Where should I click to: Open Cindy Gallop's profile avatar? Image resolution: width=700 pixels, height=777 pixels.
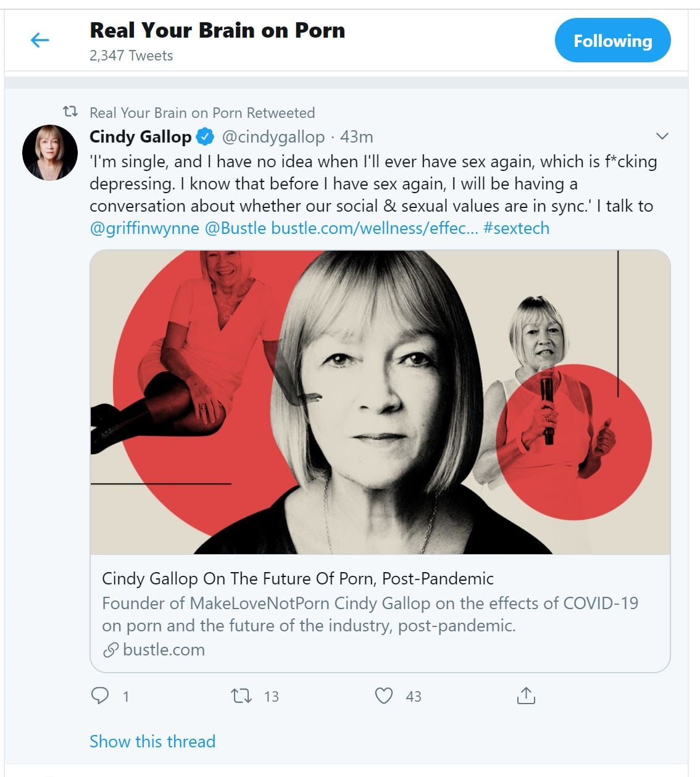coord(50,152)
